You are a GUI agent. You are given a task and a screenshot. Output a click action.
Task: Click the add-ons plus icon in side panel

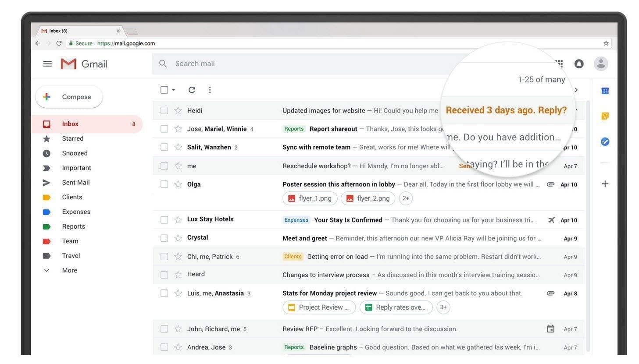click(x=605, y=184)
